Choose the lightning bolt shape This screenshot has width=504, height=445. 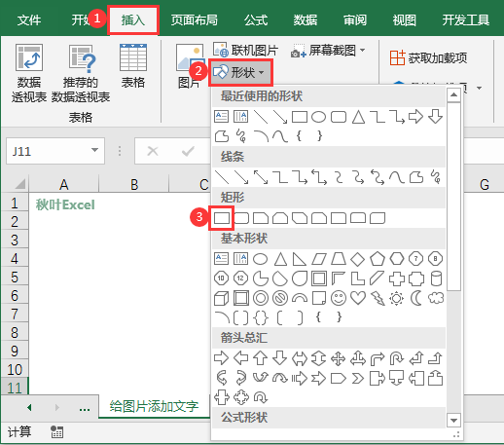click(x=378, y=298)
